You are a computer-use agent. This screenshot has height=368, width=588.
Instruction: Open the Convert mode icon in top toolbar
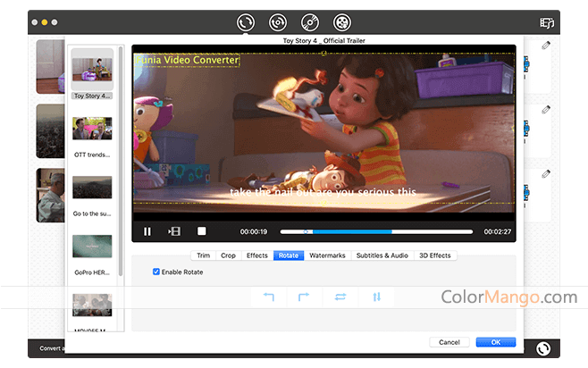(245, 22)
